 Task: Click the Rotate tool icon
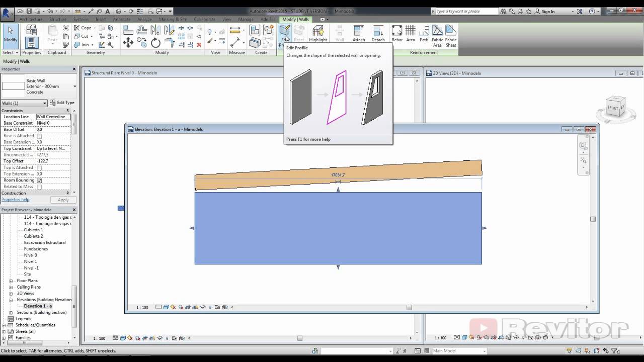tap(155, 43)
